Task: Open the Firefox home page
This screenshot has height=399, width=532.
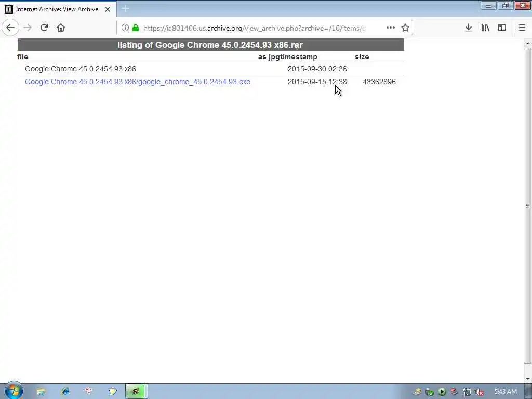Action: pos(61,28)
